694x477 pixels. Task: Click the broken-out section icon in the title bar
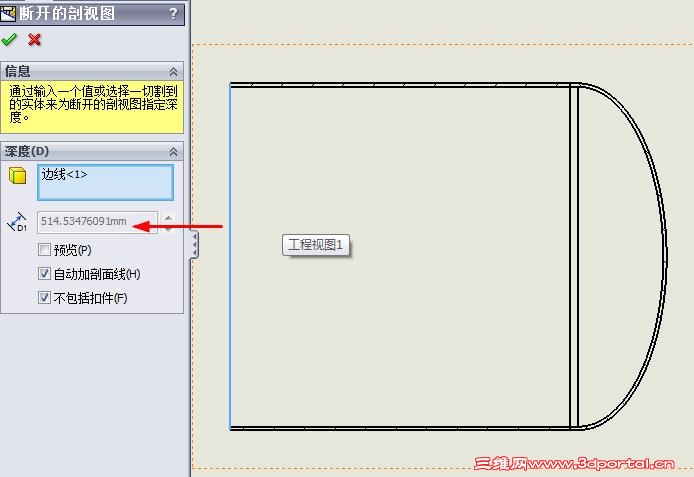[8, 13]
